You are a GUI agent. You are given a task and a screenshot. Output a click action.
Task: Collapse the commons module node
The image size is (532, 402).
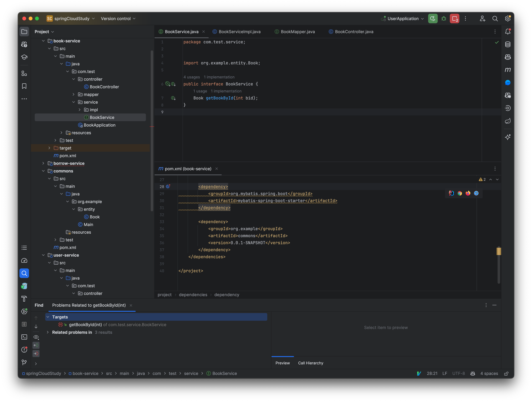pyautogui.click(x=43, y=171)
